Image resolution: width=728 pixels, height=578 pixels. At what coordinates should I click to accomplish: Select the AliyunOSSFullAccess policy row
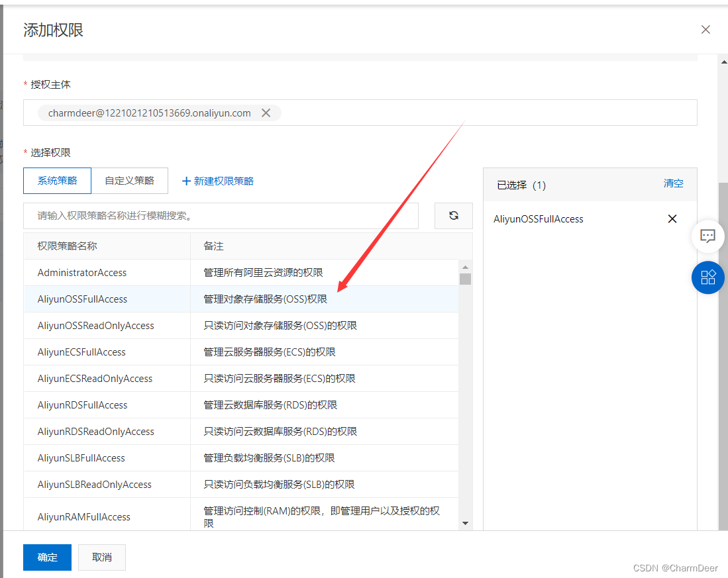pyautogui.click(x=241, y=299)
